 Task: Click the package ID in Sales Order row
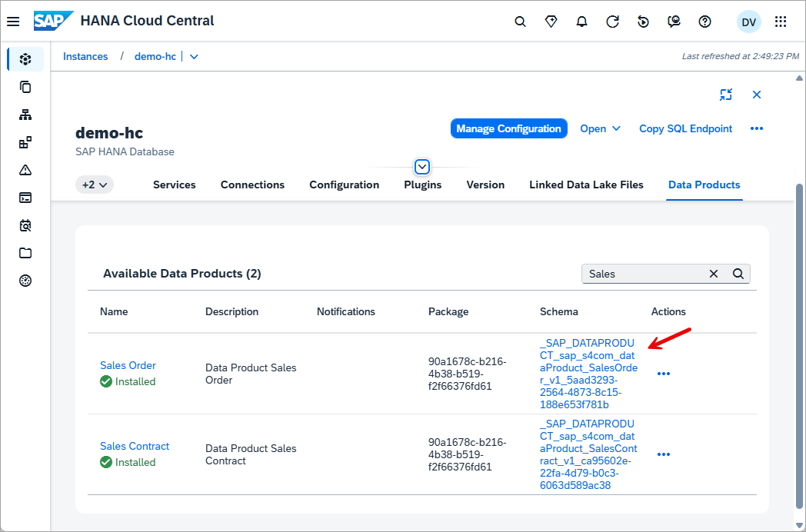coord(468,374)
